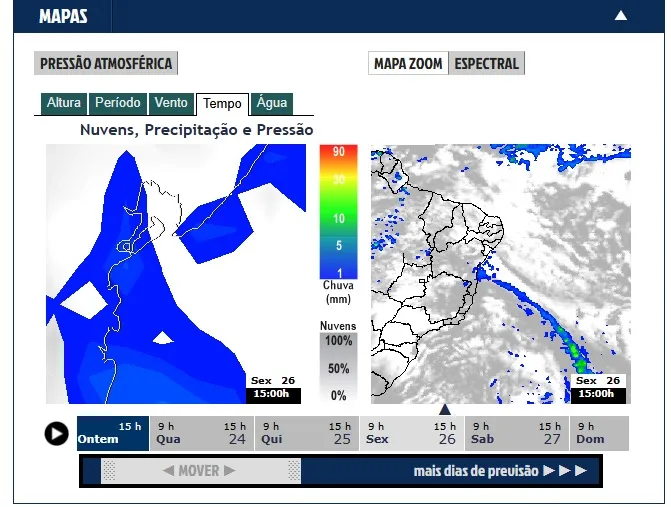This screenshot has height=507, width=671.
Task: Click 'mais dias de previsão' arrows
Action: (500, 470)
